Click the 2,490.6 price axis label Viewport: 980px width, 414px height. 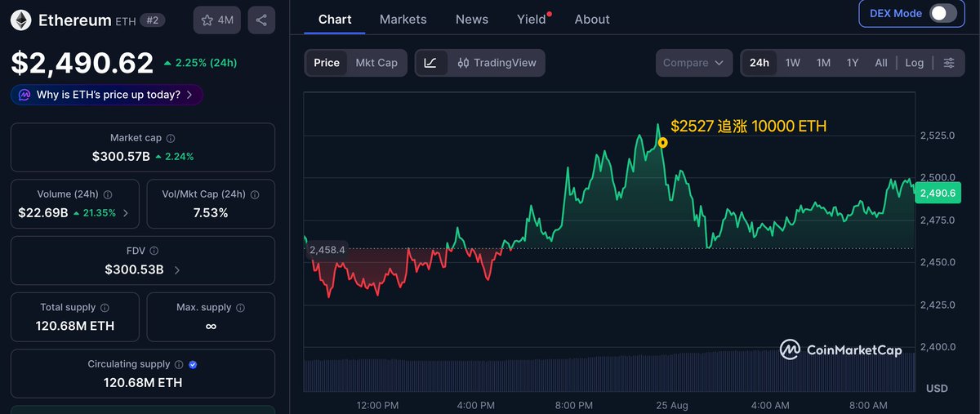[x=938, y=193]
